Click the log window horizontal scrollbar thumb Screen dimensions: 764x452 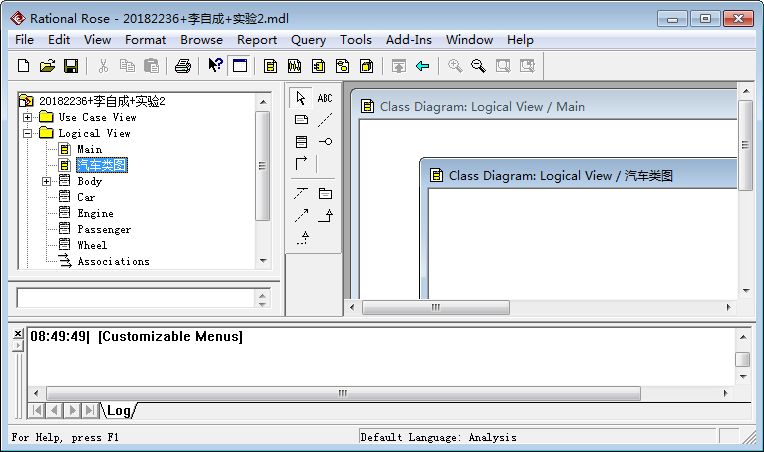tap(343, 393)
